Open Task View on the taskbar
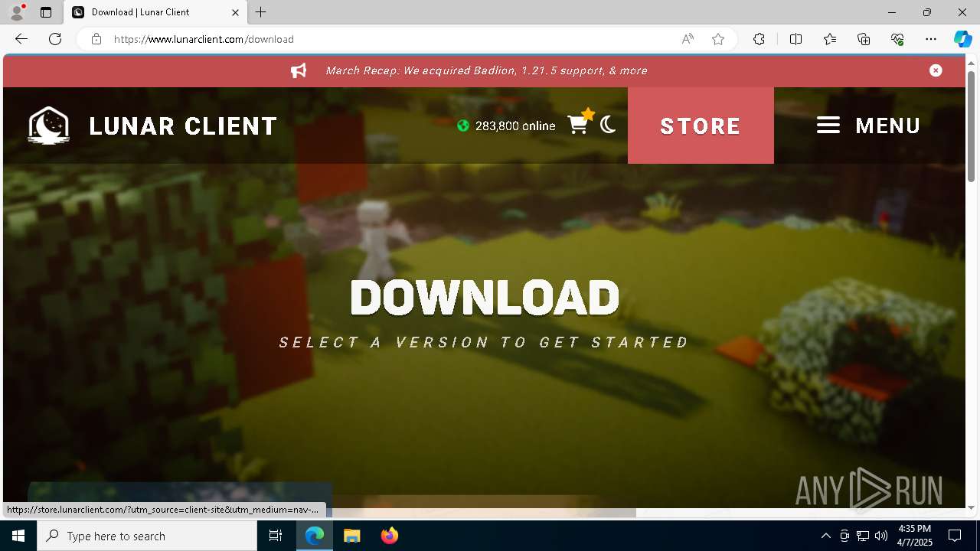This screenshot has width=980, height=551. (x=276, y=536)
